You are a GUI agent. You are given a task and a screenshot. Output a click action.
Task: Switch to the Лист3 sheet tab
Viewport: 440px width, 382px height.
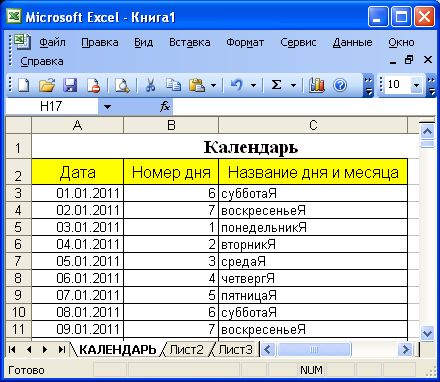point(235,349)
